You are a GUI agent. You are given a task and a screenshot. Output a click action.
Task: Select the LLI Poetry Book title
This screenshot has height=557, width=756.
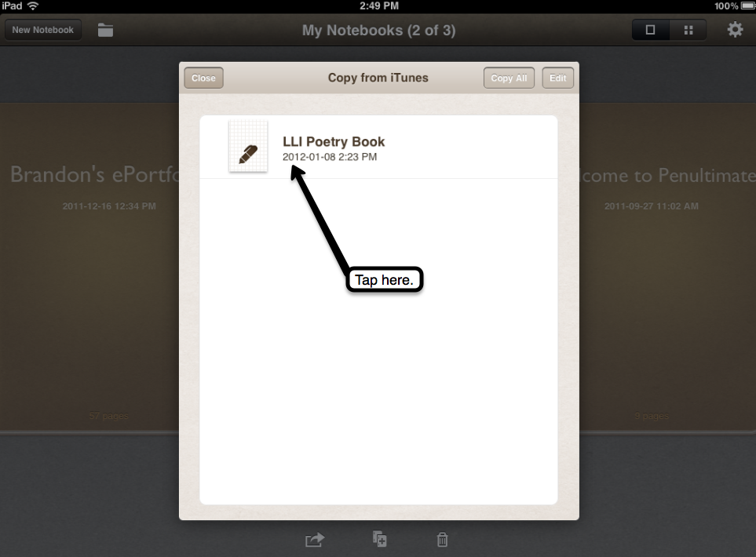[x=334, y=142]
